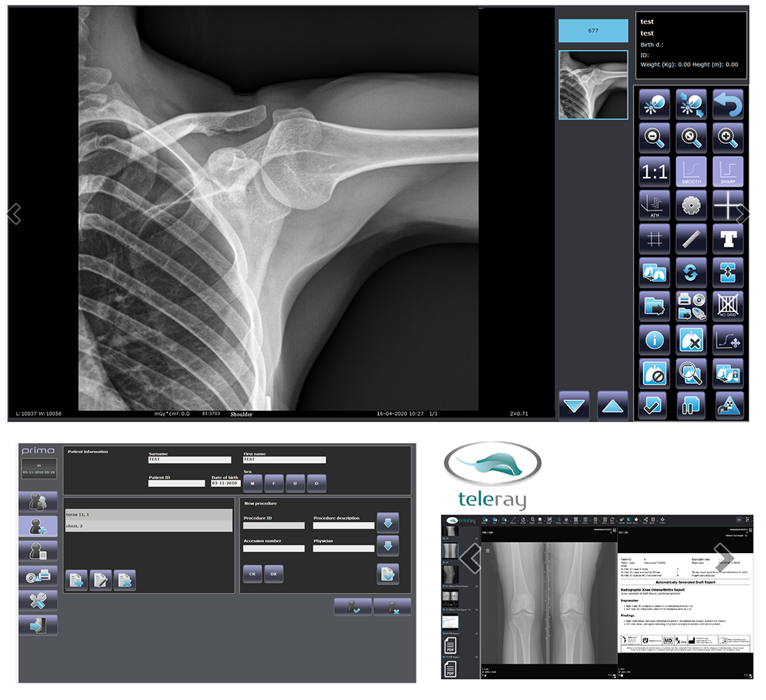Click into the Patient ID field
The image size is (766, 700).
pos(175,483)
